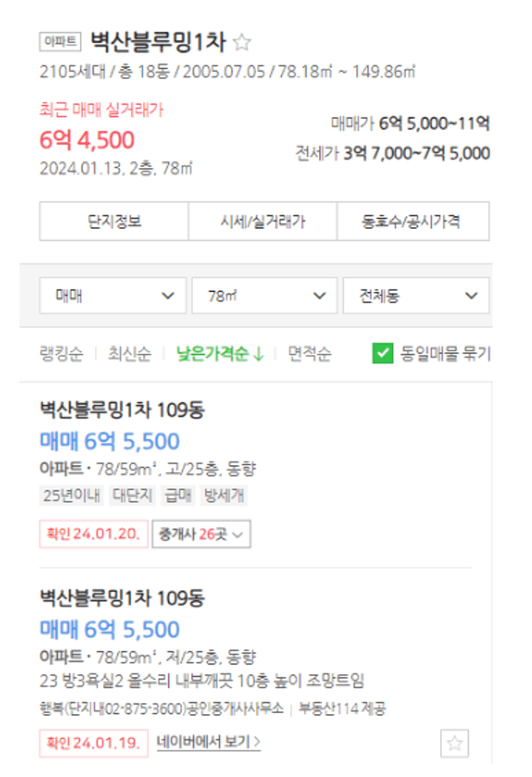This screenshot has width=532, height=777.
Task: Sort listings by 랭킹순
Action: pyautogui.click(x=61, y=353)
